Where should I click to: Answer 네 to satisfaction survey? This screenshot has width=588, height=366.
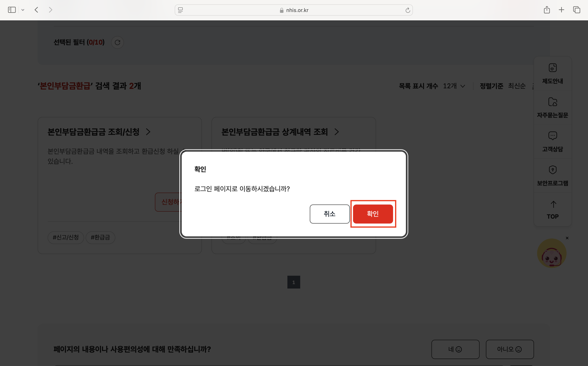(x=455, y=349)
